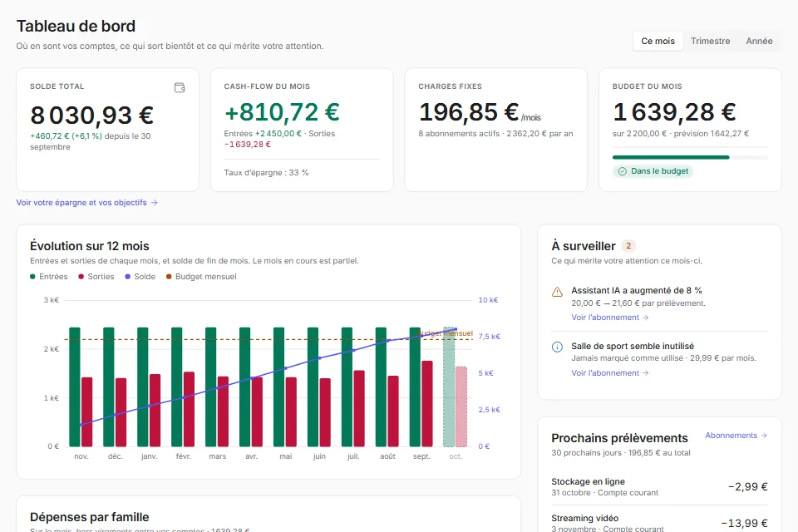The height and width of the screenshot is (532, 798).
Task: Toggle the Budget mensuel legend item
Action: pyautogui.click(x=201, y=277)
